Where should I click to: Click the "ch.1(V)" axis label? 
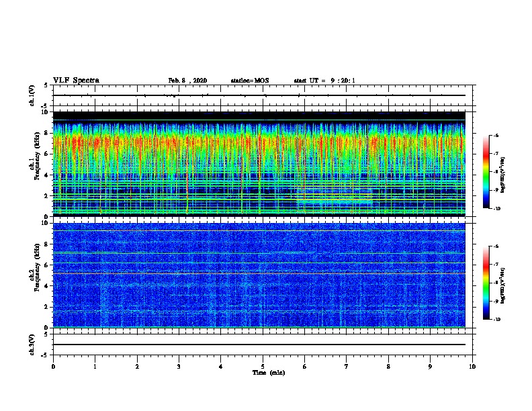tap(32, 95)
